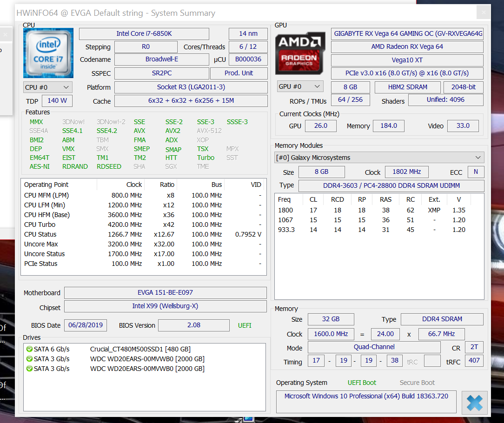
Task: Click the greyed AVX-512 feature label
Action: (209, 131)
